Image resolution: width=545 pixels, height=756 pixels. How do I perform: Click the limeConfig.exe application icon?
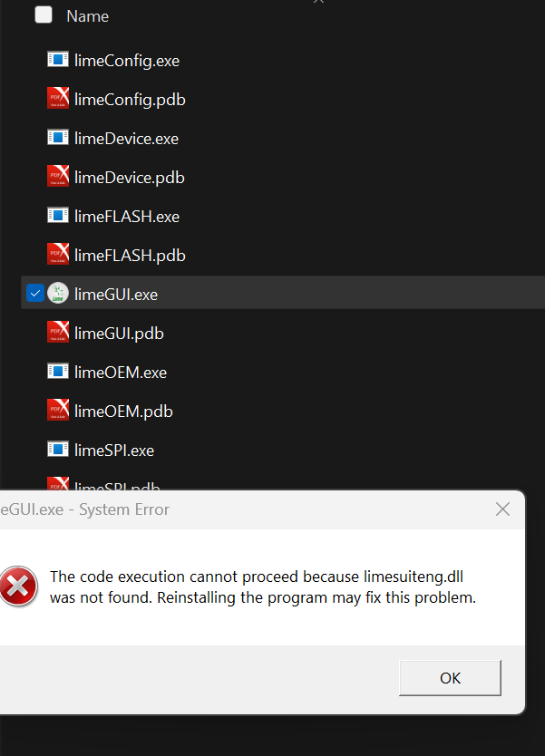tap(58, 61)
